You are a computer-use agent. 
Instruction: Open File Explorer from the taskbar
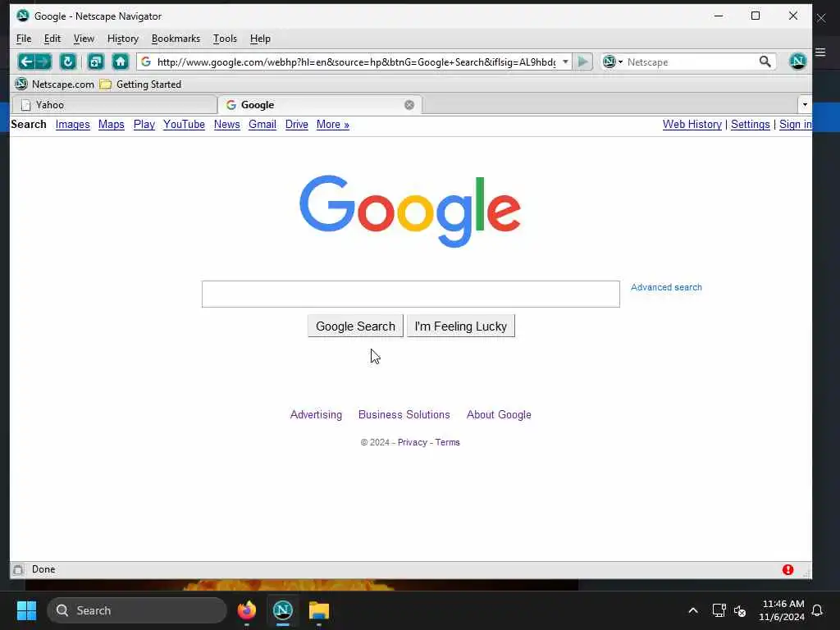coord(319,610)
